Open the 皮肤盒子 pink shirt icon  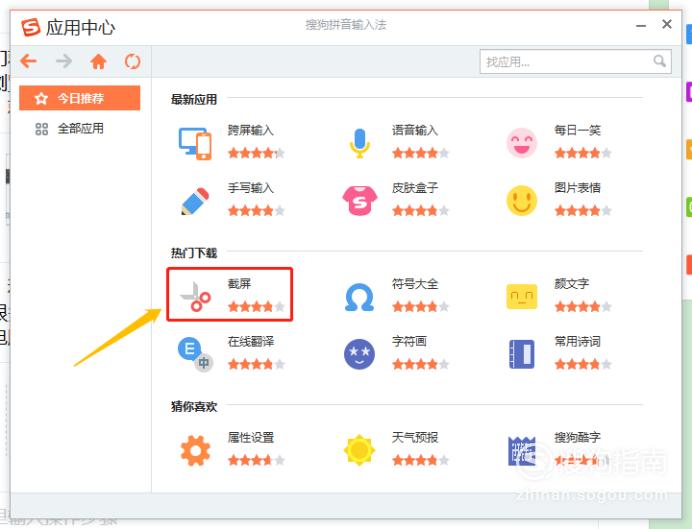coord(360,200)
